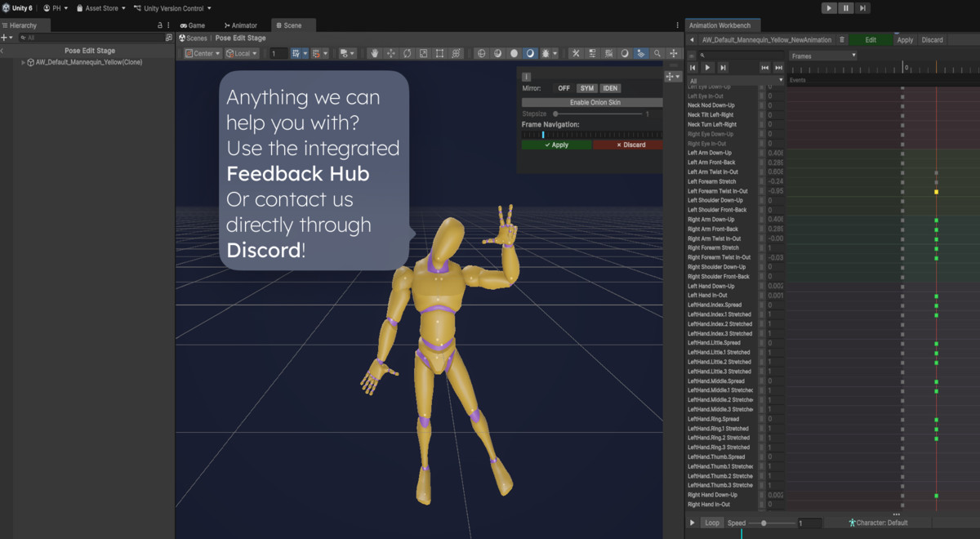Toggle the highlighted gizmo overlay icon
The image size is (980, 539).
[x=641, y=53]
